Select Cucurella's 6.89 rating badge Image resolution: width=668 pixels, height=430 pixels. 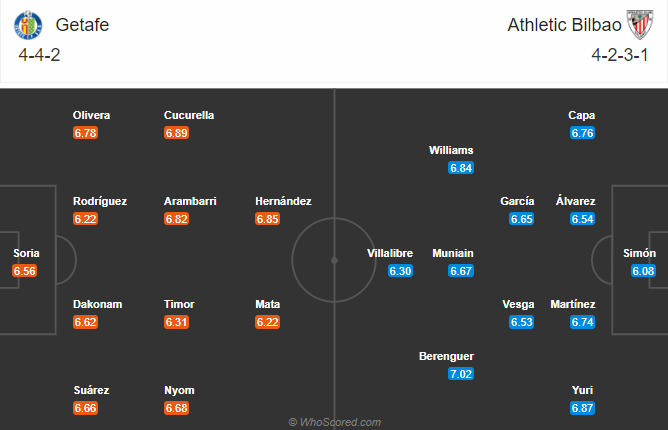tap(176, 133)
